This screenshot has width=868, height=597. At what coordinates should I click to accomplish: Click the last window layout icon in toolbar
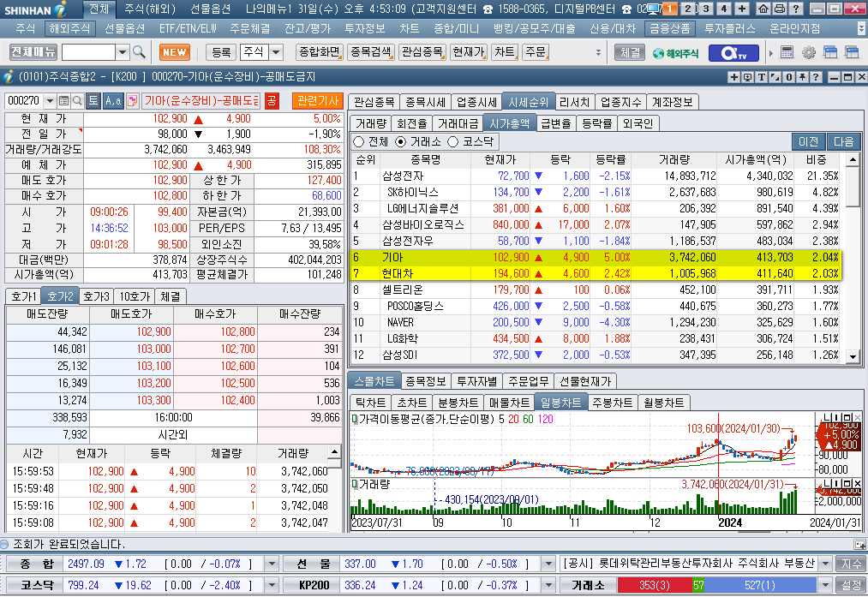852,52
